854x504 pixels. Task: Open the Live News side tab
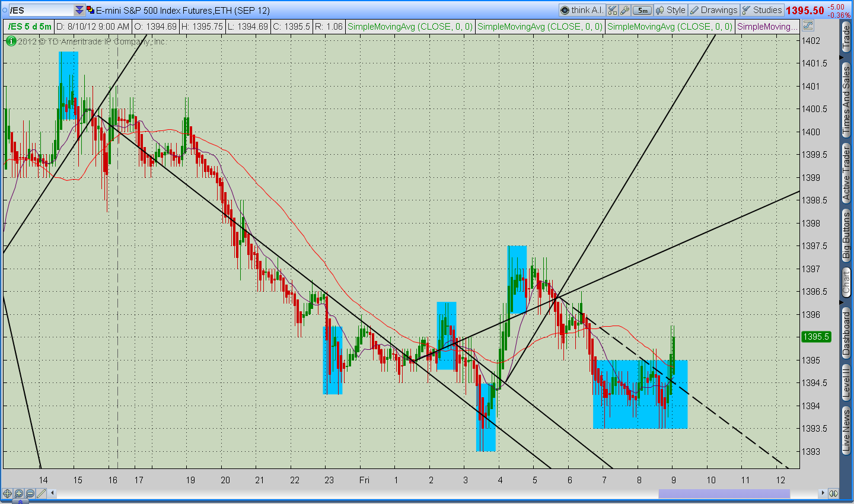(x=846, y=429)
